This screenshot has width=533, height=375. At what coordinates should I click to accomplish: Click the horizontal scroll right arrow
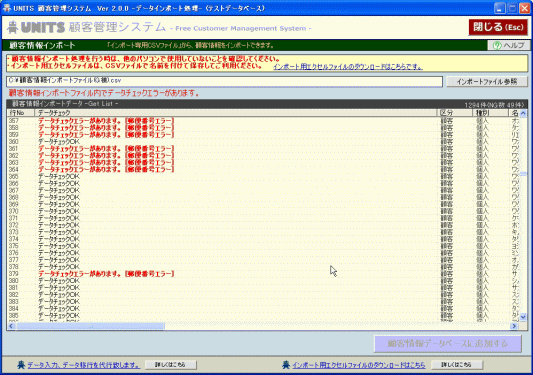coord(514,326)
